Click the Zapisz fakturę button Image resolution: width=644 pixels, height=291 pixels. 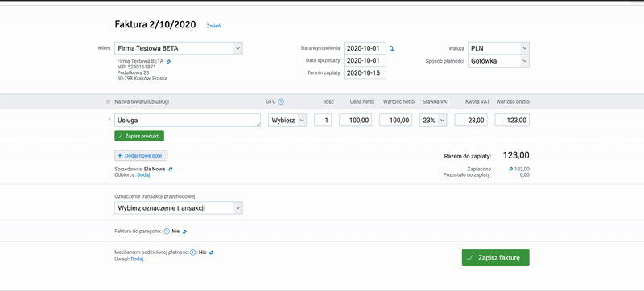[x=495, y=258]
